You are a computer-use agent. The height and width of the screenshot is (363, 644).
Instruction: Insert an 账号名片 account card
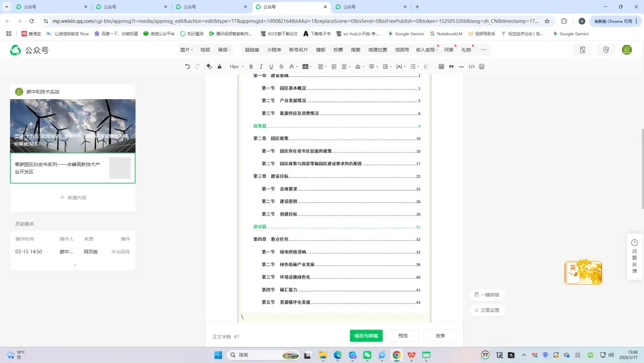[x=298, y=50]
